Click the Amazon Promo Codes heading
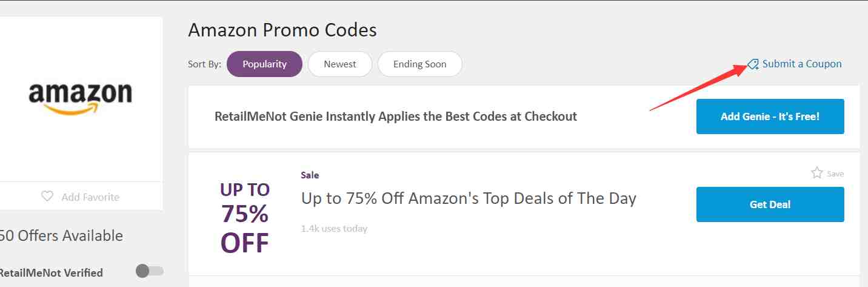The height and width of the screenshot is (287, 868). click(282, 30)
